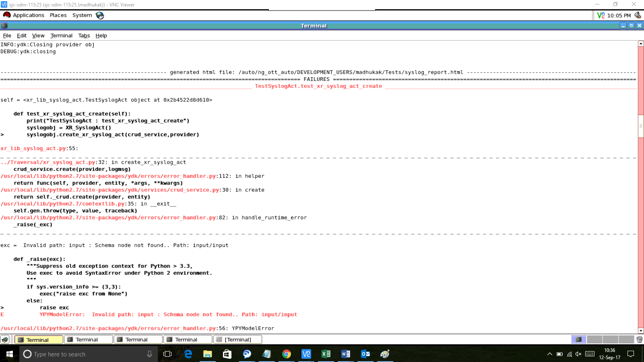
Task: Open File Explorer from the taskbar
Action: 207,354
